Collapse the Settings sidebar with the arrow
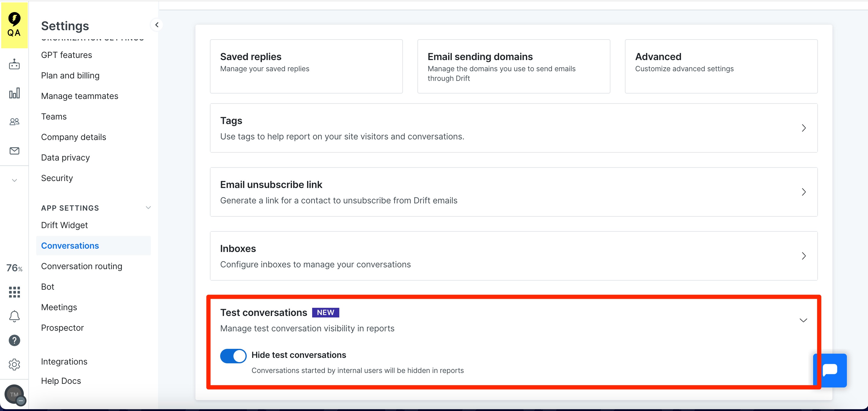 click(157, 25)
